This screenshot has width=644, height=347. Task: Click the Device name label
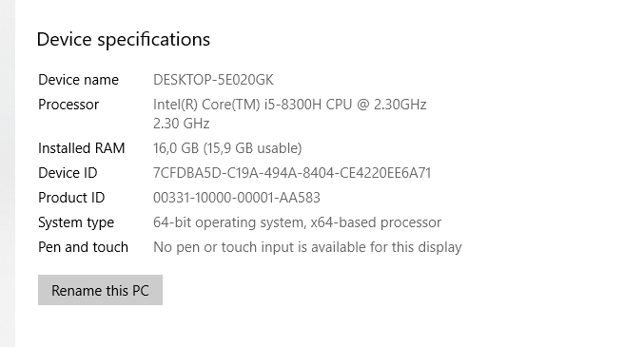pos(78,80)
